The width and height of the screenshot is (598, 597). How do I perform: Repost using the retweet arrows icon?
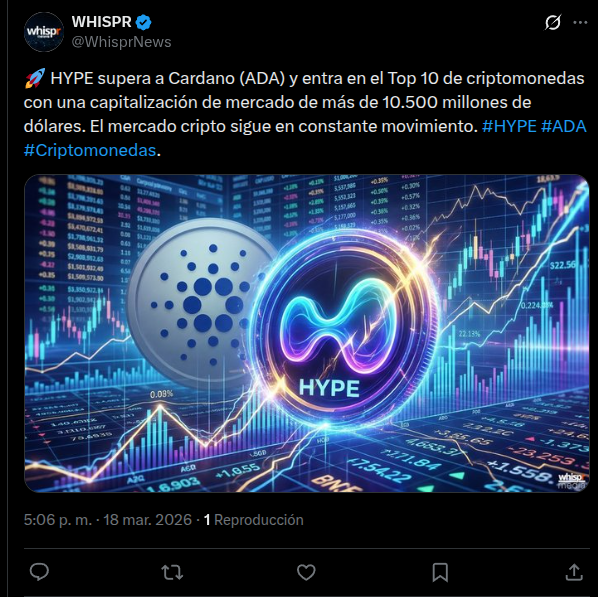click(x=172, y=572)
